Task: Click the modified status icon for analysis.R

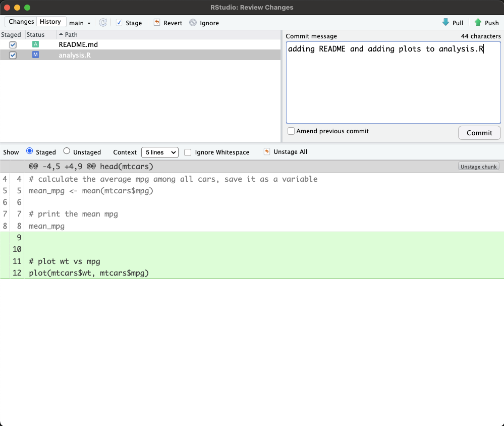Action: pos(35,55)
